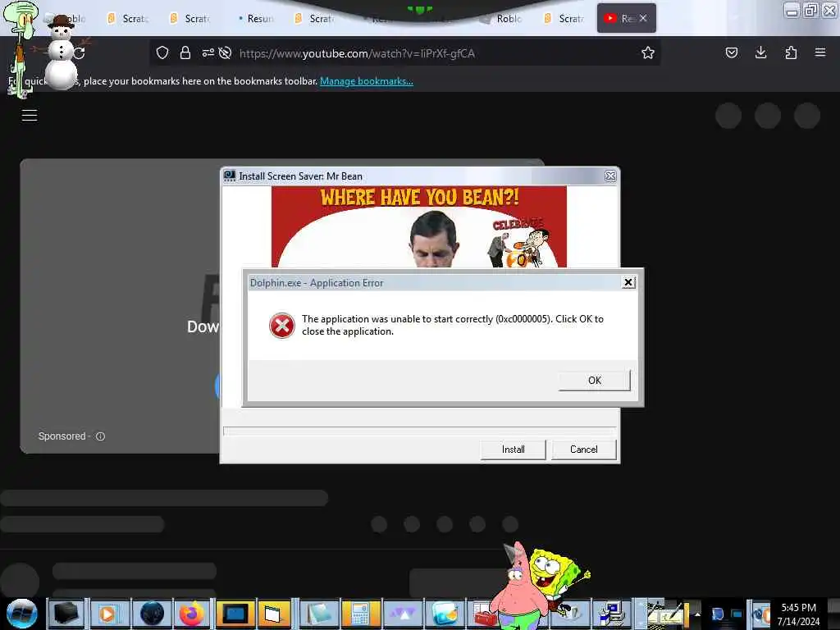Click the shield tracking protection icon
Screen dimensions: 840x630
(x=162, y=52)
